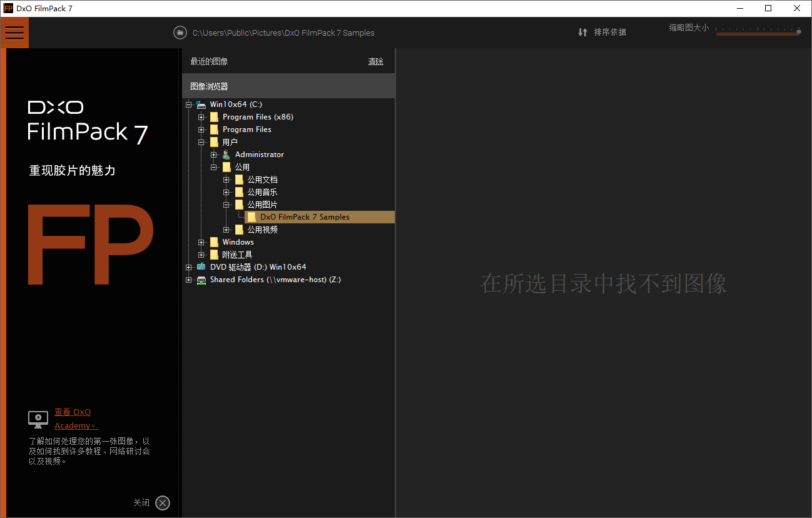Select Win10x64 (C:) drive in tree
The height and width of the screenshot is (518, 812).
[236, 104]
